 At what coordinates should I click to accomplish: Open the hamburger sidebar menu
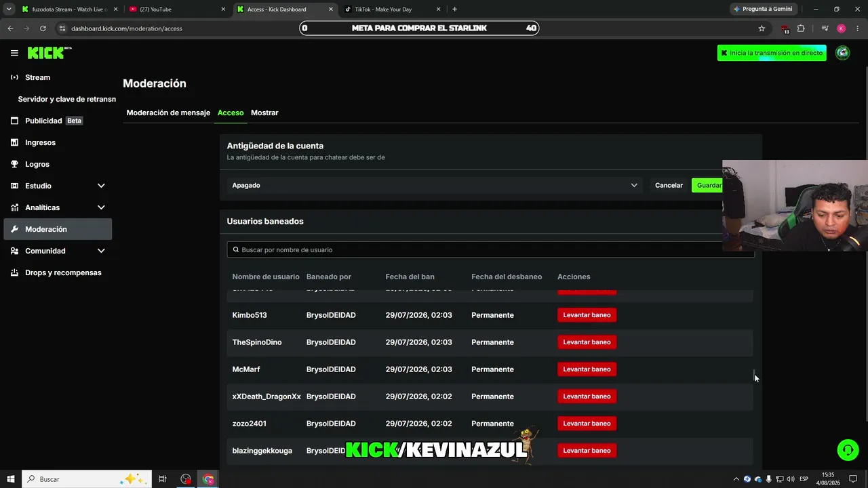coord(14,53)
